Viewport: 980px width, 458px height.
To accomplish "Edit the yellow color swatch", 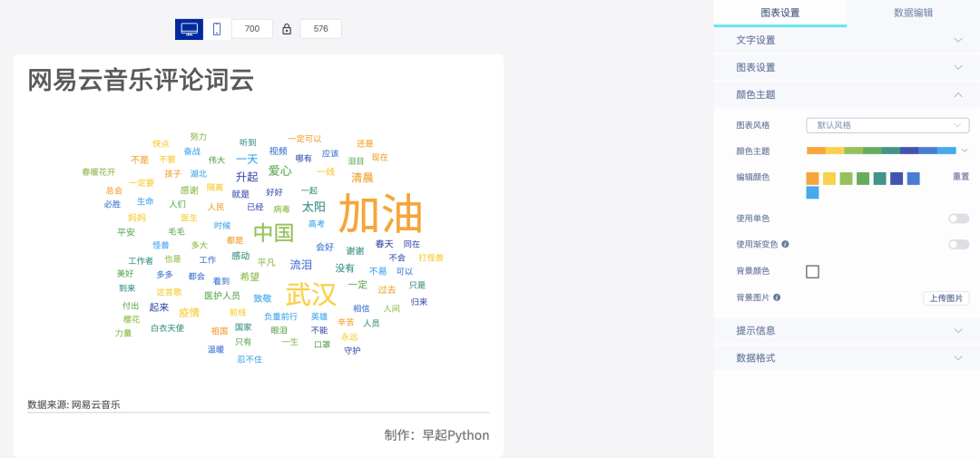I will pos(829,179).
